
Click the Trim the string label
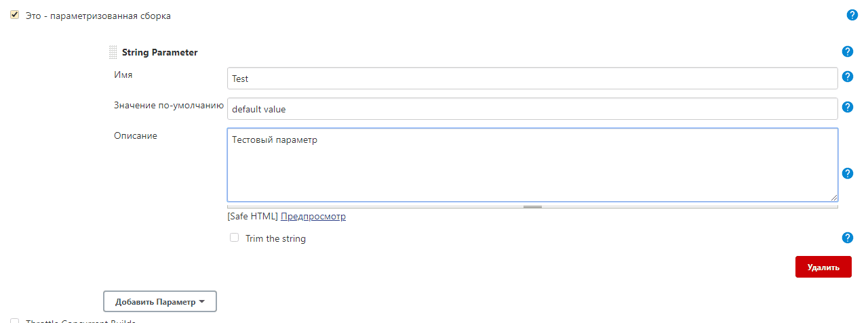[x=275, y=238]
